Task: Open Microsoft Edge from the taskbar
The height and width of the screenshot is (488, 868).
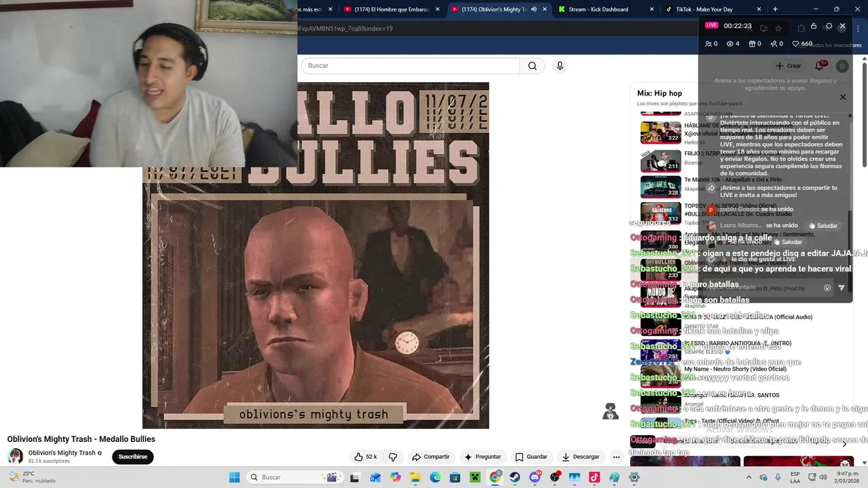Action: click(435, 477)
